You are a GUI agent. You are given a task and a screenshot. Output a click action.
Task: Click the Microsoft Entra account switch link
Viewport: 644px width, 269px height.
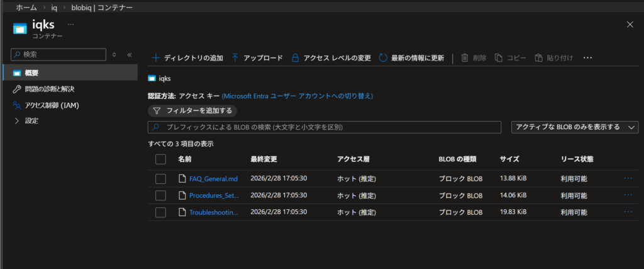[x=297, y=96]
